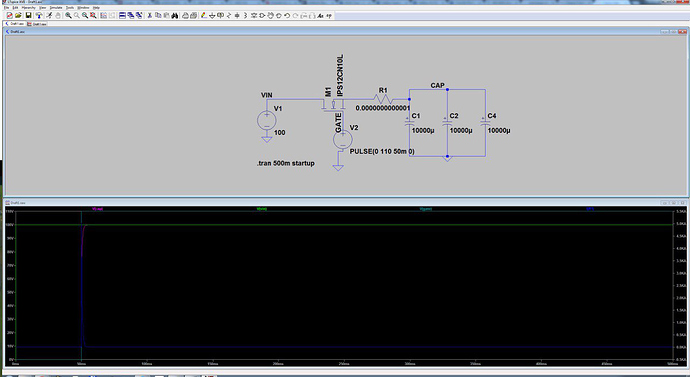The height and width of the screenshot is (377, 690).
Task: Zoom to fit with the crossed magnifier icon
Action: [93, 15]
